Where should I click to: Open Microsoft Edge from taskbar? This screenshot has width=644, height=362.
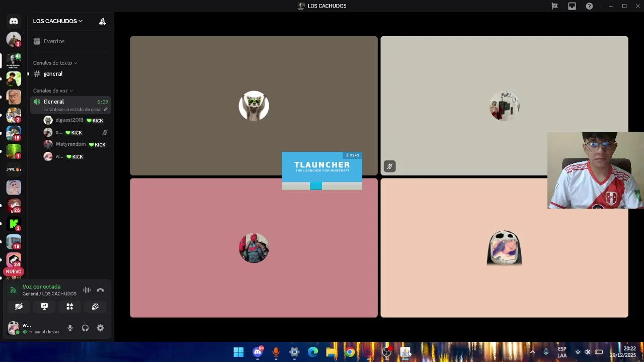click(313, 352)
